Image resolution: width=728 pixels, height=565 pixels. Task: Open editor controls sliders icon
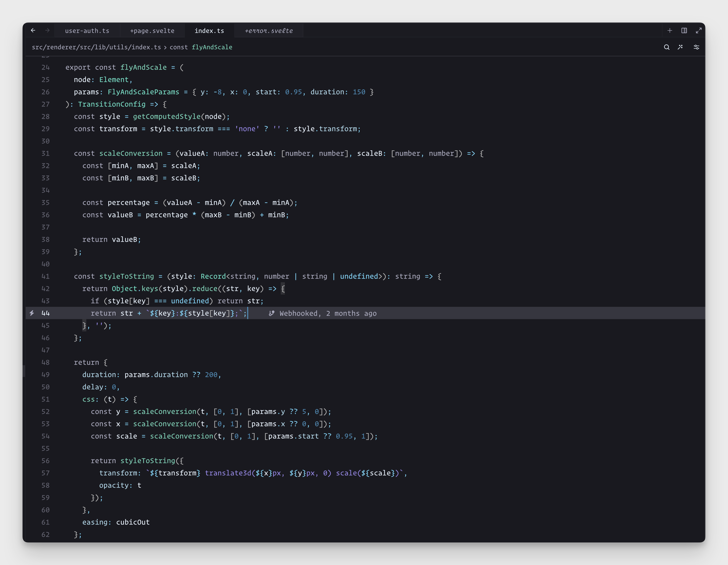click(x=696, y=47)
